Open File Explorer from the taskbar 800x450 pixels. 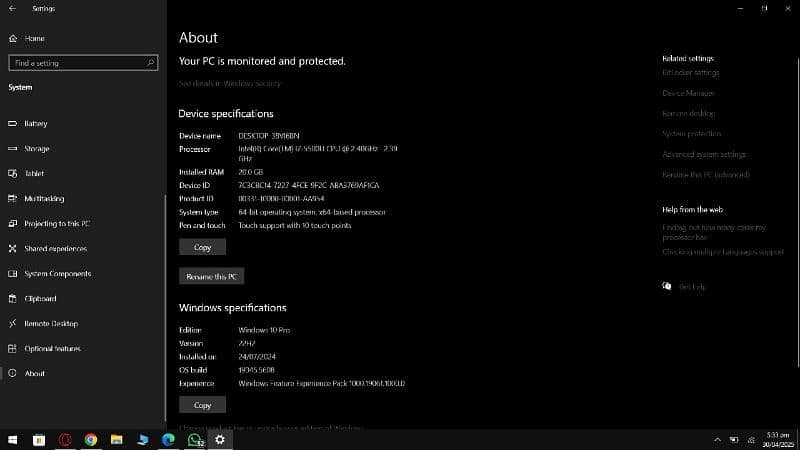point(117,440)
